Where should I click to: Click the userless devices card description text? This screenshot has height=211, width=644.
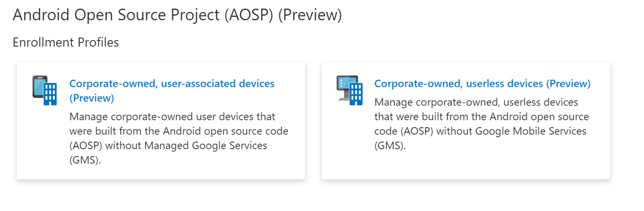click(x=482, y=124)
